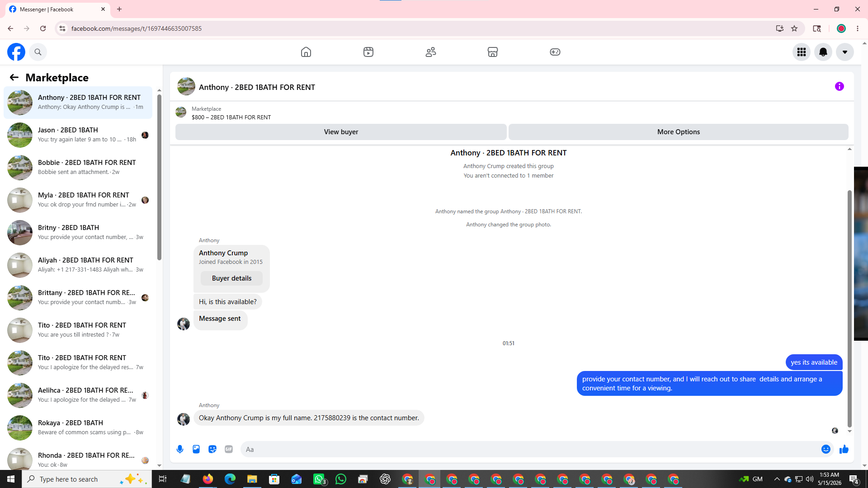This screenshot has width=868, height=488.
Task: Open the Marketplace storefront icon
Action: click(493, 52)
